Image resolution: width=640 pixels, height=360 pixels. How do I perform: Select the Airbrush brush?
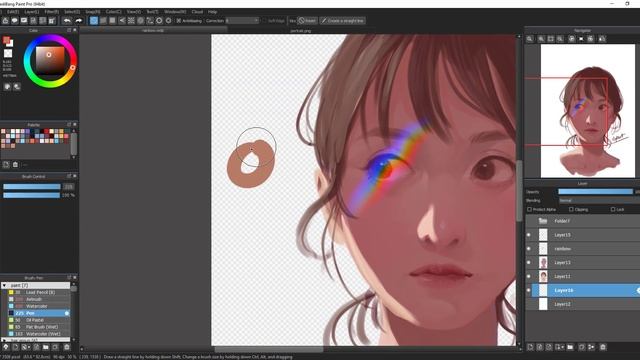(x=40, y=299)
